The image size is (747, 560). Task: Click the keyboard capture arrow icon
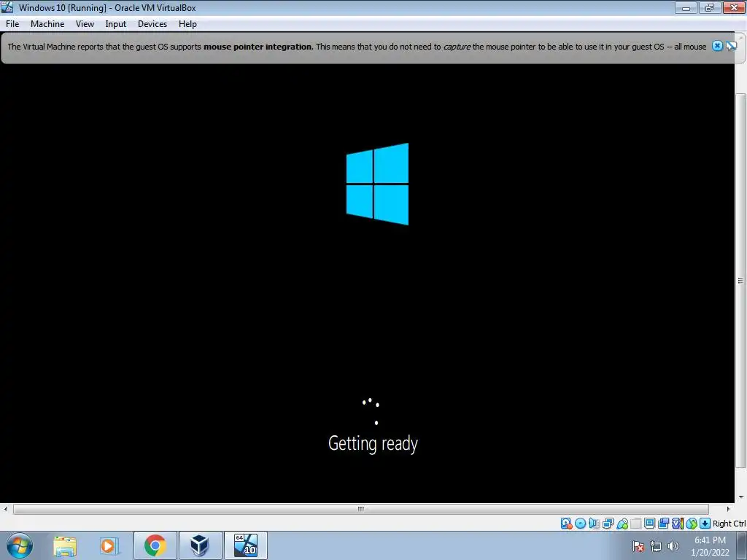705,524
